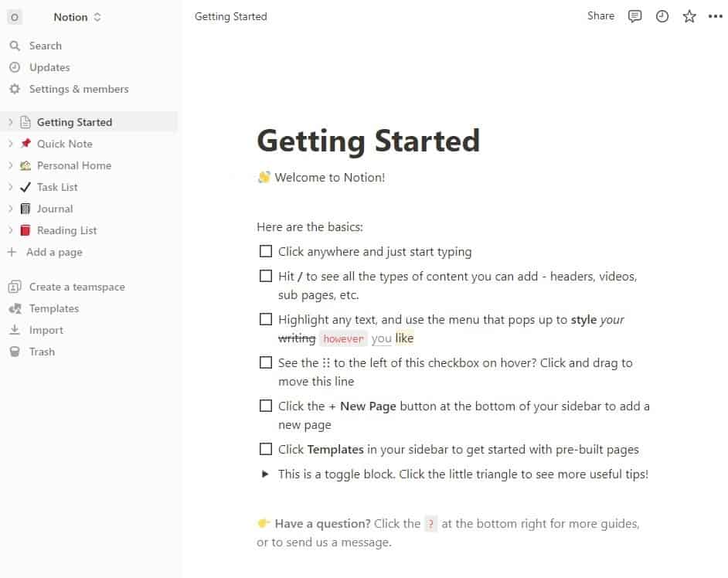Open the Trash bin in sidebar
The image size is (728, 578).
15,352
